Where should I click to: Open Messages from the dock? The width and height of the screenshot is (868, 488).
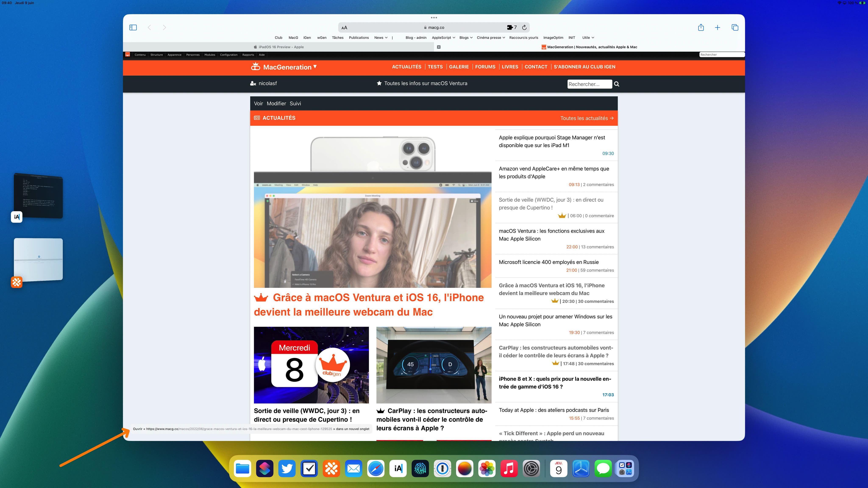[x=603, y=469]
